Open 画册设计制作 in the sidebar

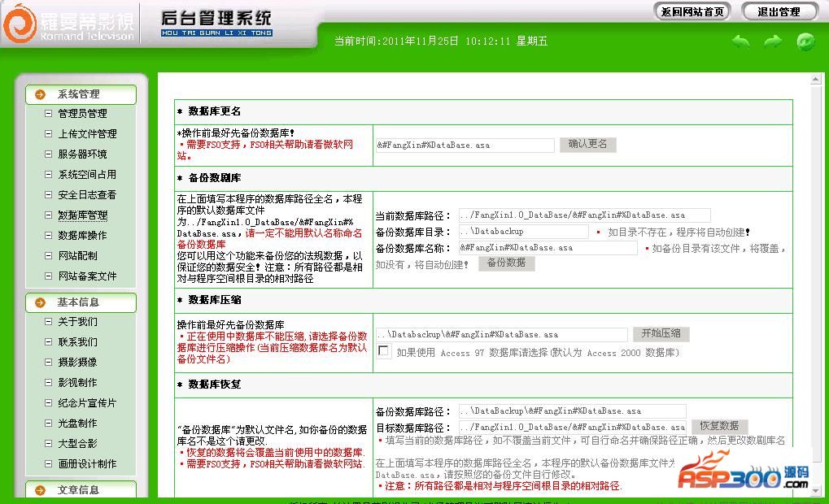coord(87,464)
